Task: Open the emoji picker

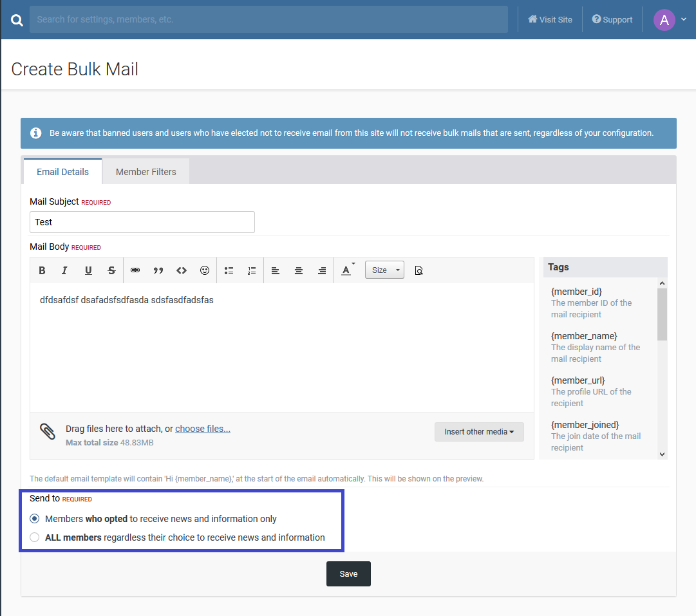Action: click(x=205, y=270)
